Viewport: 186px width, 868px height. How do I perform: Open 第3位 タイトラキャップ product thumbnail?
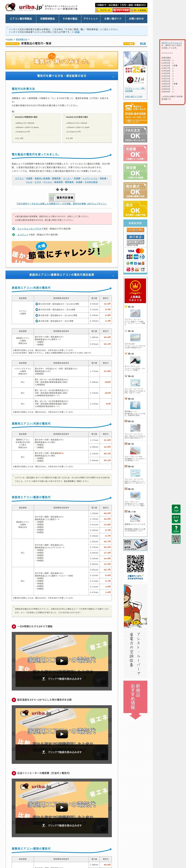(135, 360)
